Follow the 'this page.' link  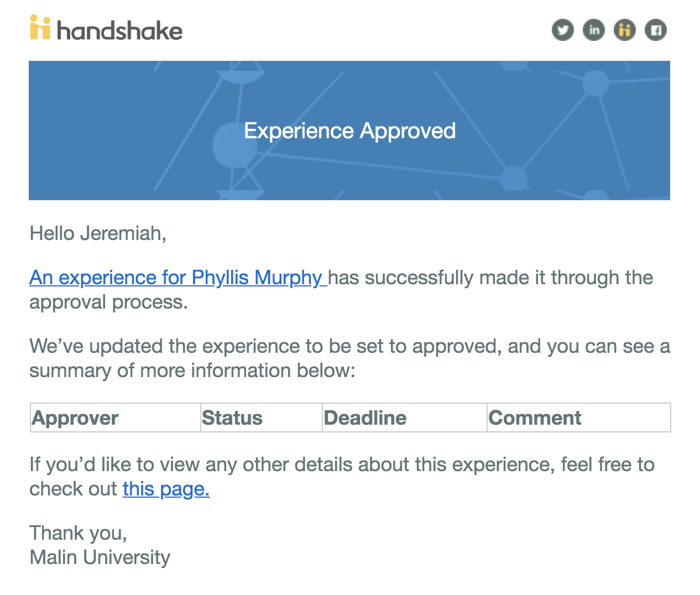tap(166, 489)
